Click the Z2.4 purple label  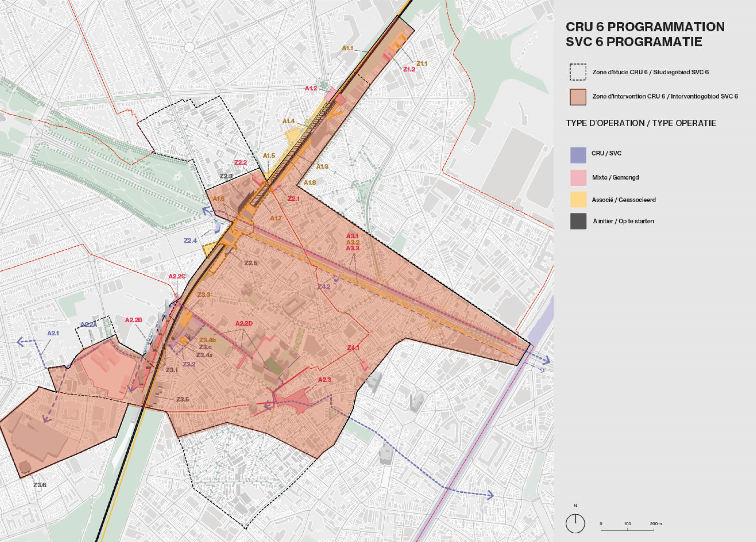[190, 241]
